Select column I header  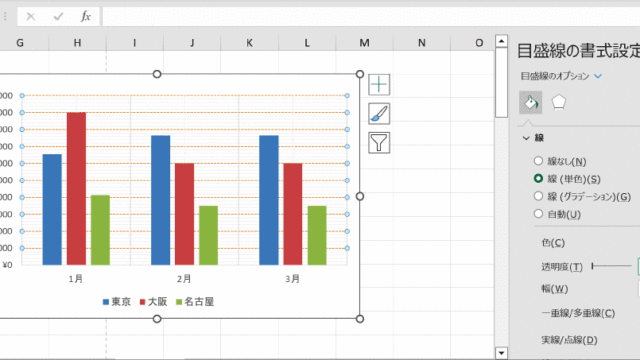pyautogui.click(x=135, y=43)
